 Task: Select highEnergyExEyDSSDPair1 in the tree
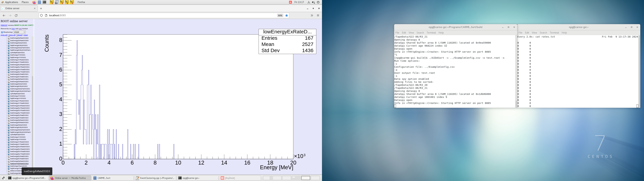click(x=20, y=50)
